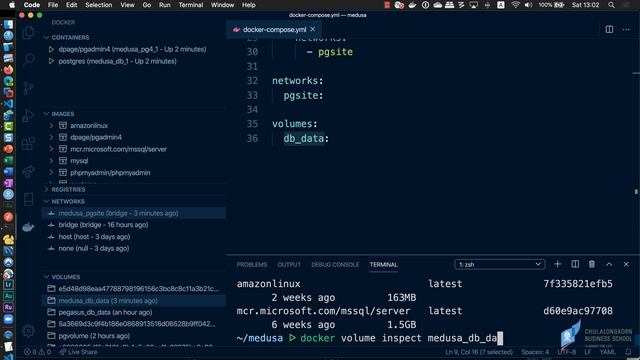Split the terminal panel
Viewport: 640px width, 360px height.
click(x=575, y=264)
